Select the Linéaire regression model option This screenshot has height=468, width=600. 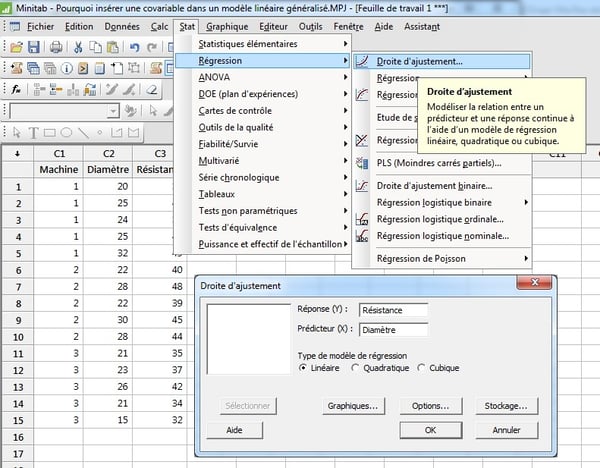(304, 367)
